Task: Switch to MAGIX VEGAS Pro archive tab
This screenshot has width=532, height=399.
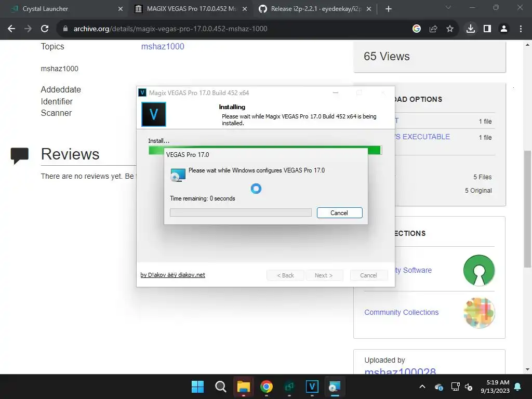Action: [x=191, y=9]
